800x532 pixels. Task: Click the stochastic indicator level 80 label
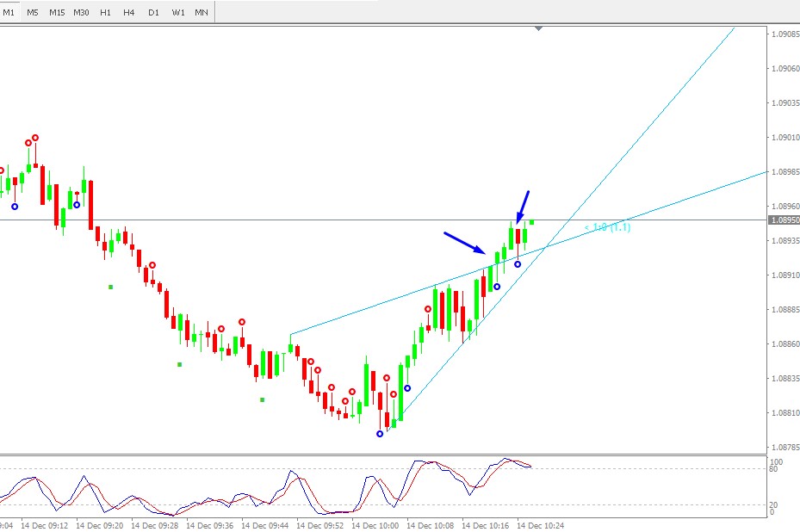[x=773, y=469]
